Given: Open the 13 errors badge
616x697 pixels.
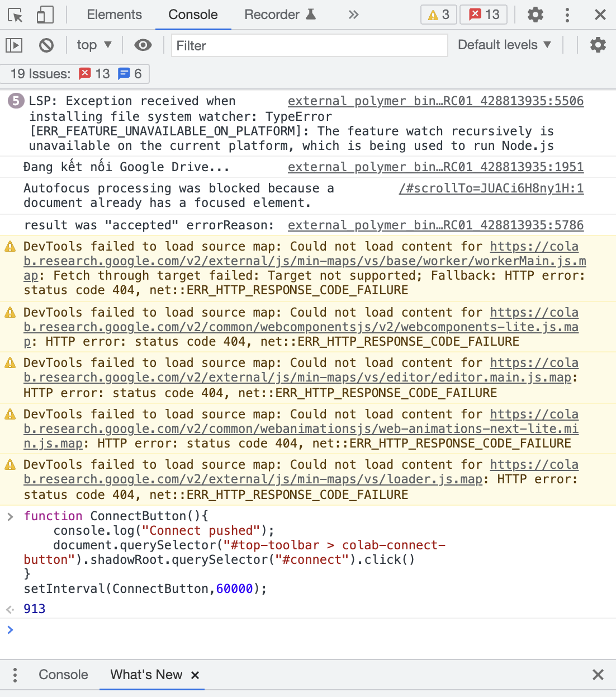Looking at the screenshot, I should click(x=483, y=15).
